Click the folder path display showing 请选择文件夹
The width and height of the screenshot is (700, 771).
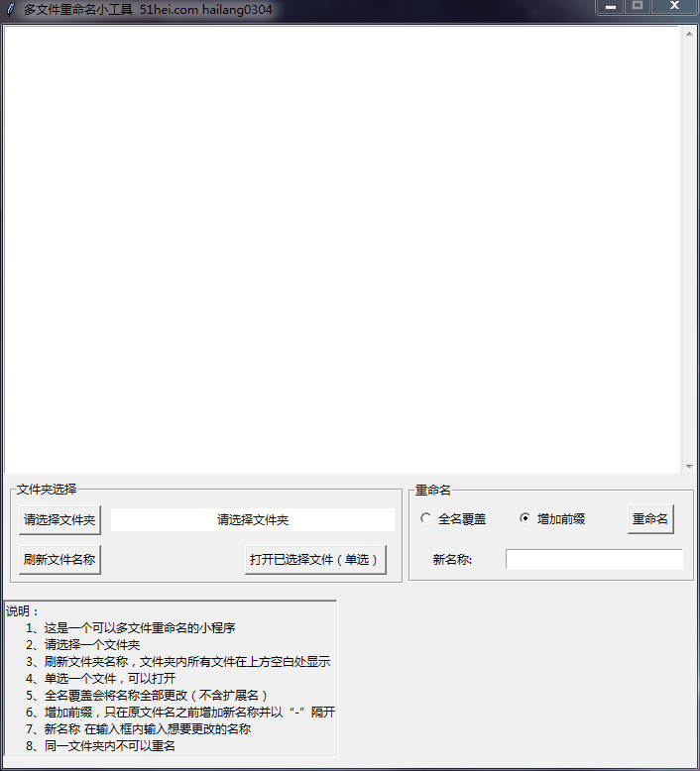click(253, 519)
